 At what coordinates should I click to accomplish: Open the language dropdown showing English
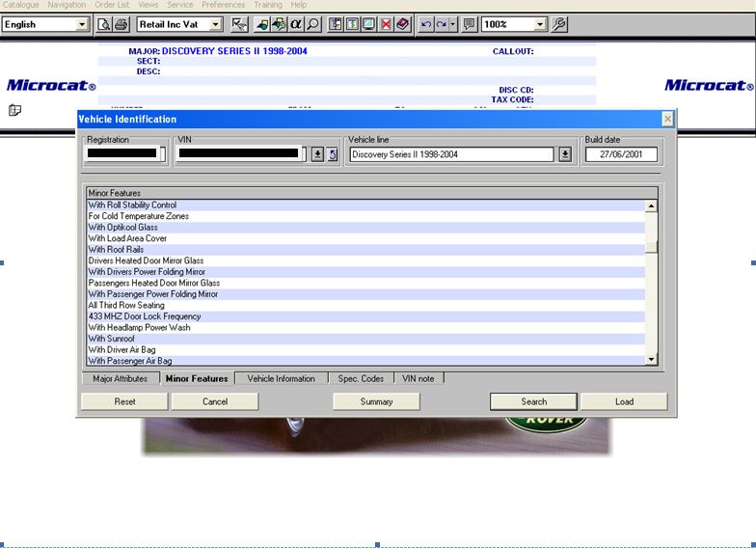coord(82,24)
